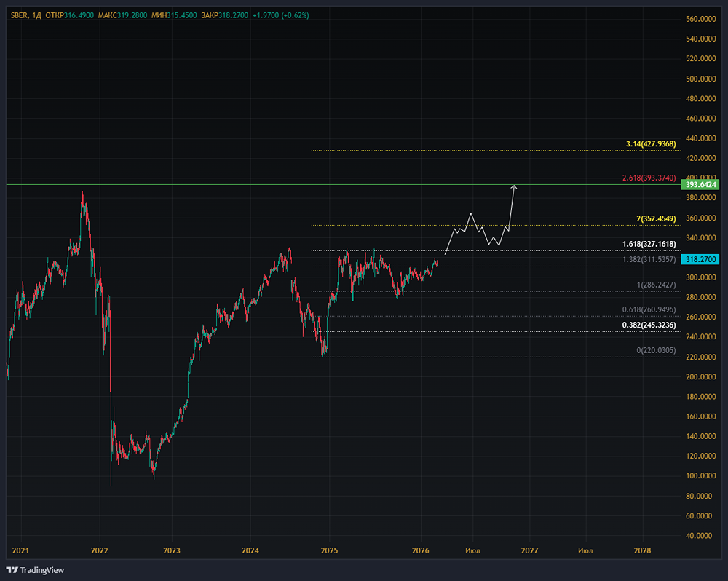Click the blue 318.2700 current price label
This screenshot has width=728, height=581.
700,259
